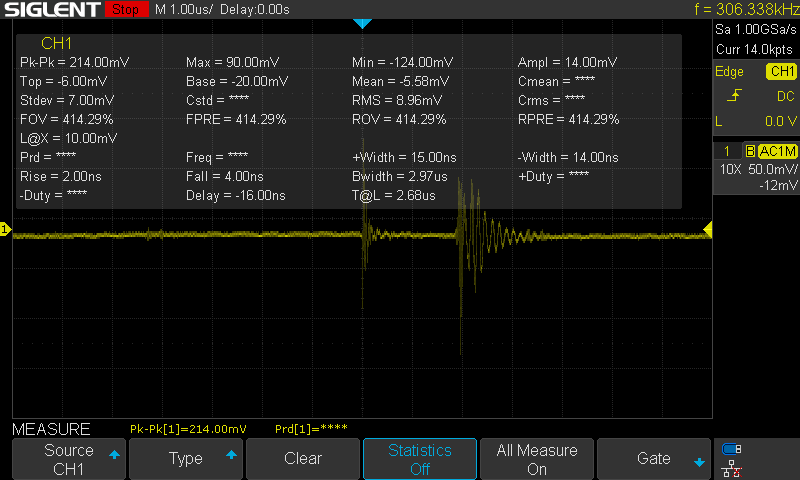
Task: Click the USB device status icon
Action: (732, 449)
